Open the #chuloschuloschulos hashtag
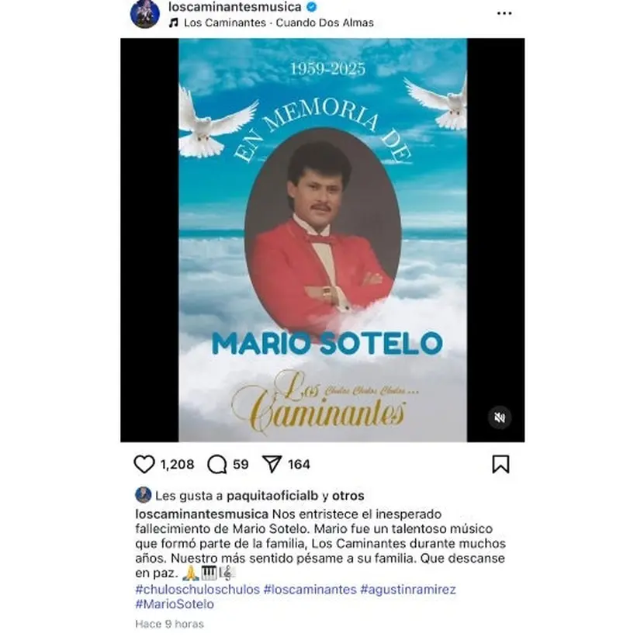 pos(198,590)
